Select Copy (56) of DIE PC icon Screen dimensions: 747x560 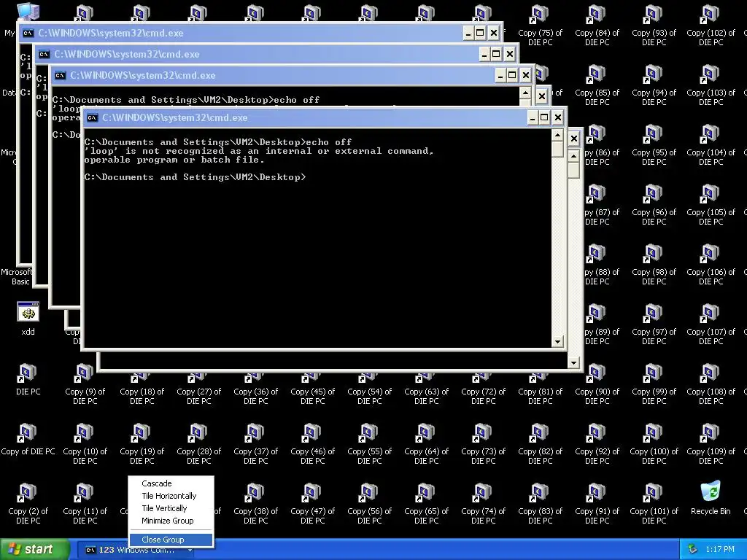(369, 503)
